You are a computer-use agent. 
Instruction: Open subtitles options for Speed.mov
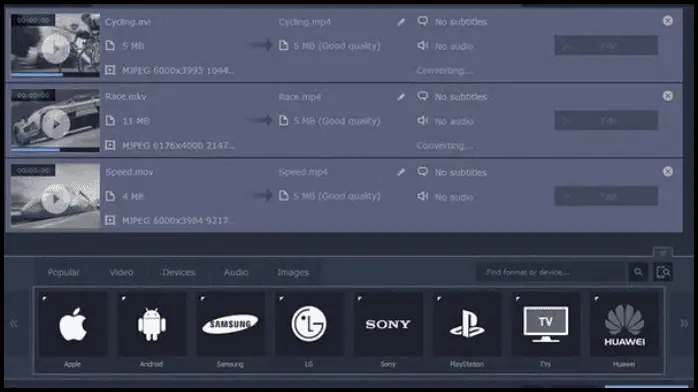point(452,172)
